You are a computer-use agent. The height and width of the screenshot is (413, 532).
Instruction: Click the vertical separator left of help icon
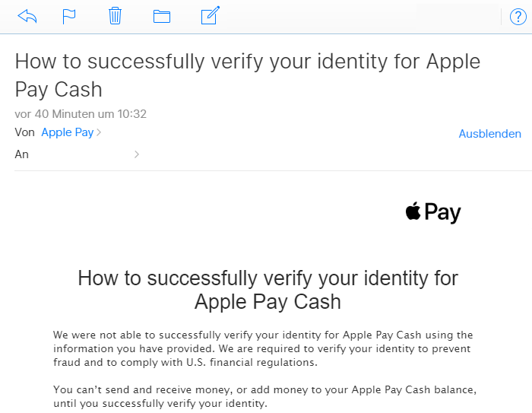tap(502, 16)
